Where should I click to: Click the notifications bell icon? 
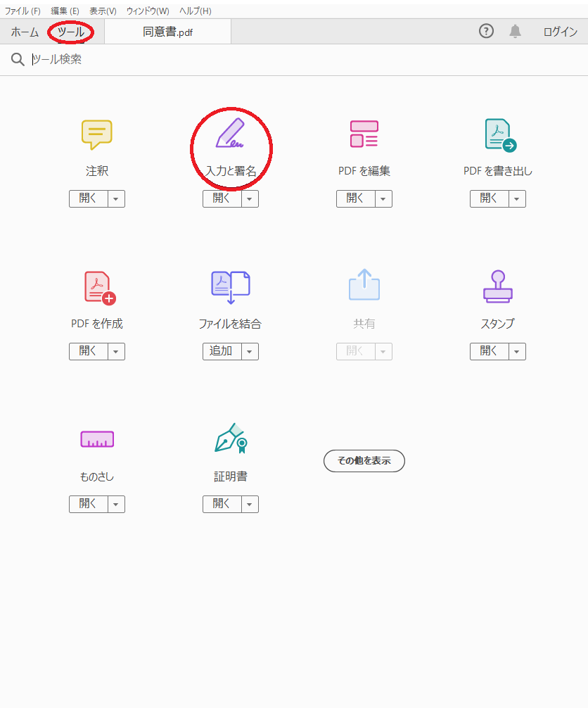coord(516,31)
